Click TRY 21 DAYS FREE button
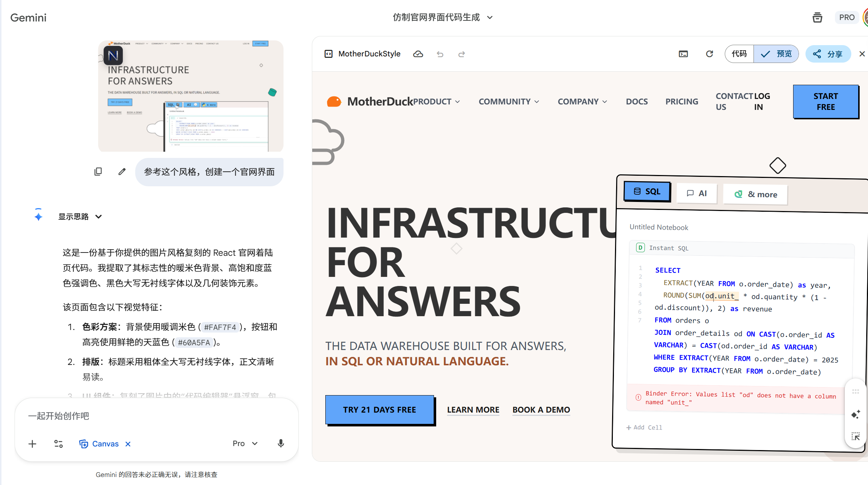Image resolution: width=868 pixels, height=485 pixels. pos(379,409)
